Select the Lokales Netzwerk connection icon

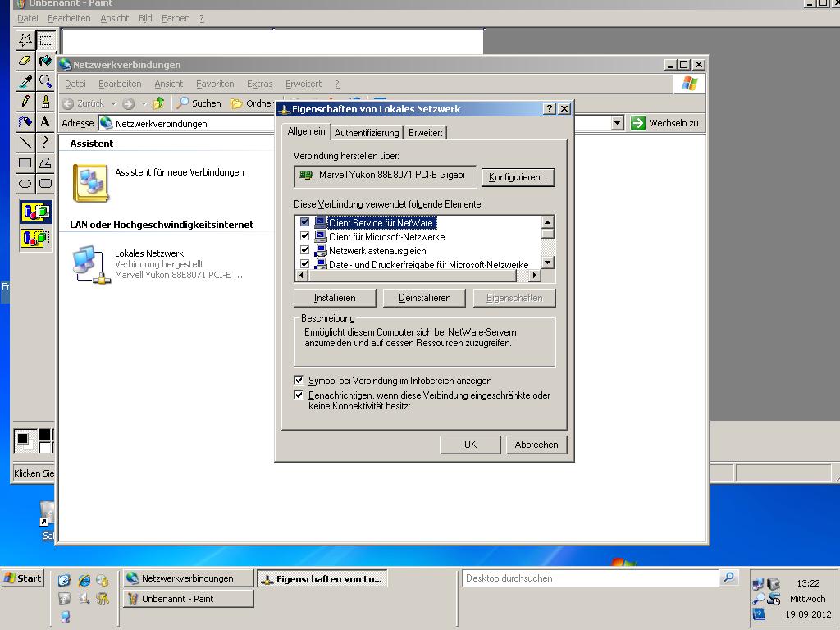pos(91,265)
